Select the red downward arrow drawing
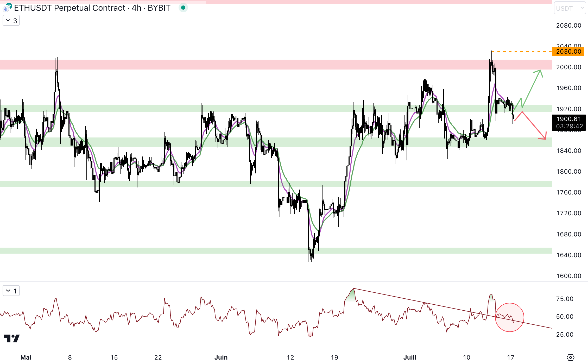588x364 pixels. (x=534, y=125)
